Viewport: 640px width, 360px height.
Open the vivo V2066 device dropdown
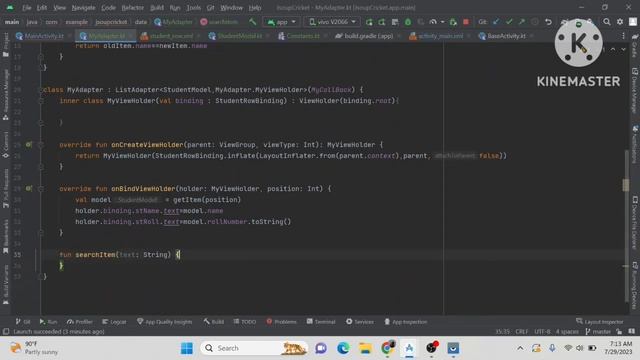point(332,22)
